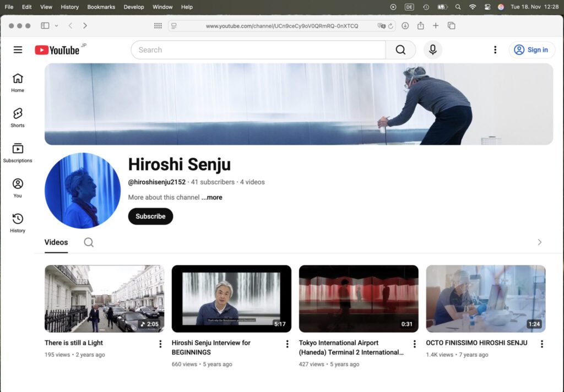The image size is (564, 392).
Task: Open options for 'There is still a Light'
Action: click(160, 344)
